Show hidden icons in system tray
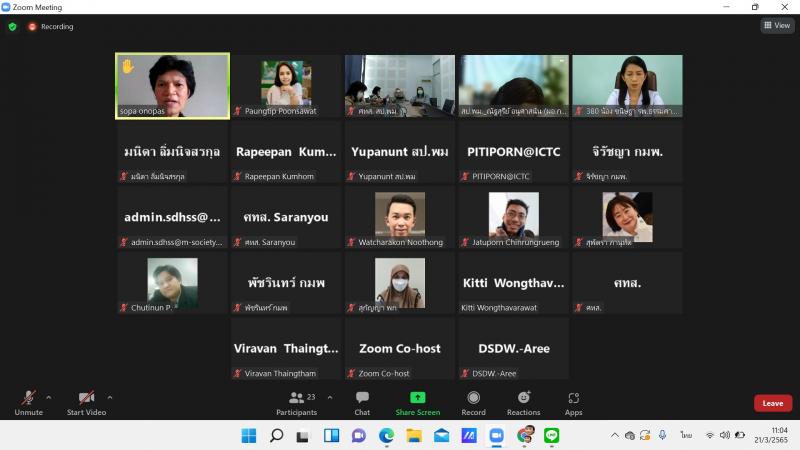Image resolution: width=800 pixels, height=450 pixels. point(614,435)
